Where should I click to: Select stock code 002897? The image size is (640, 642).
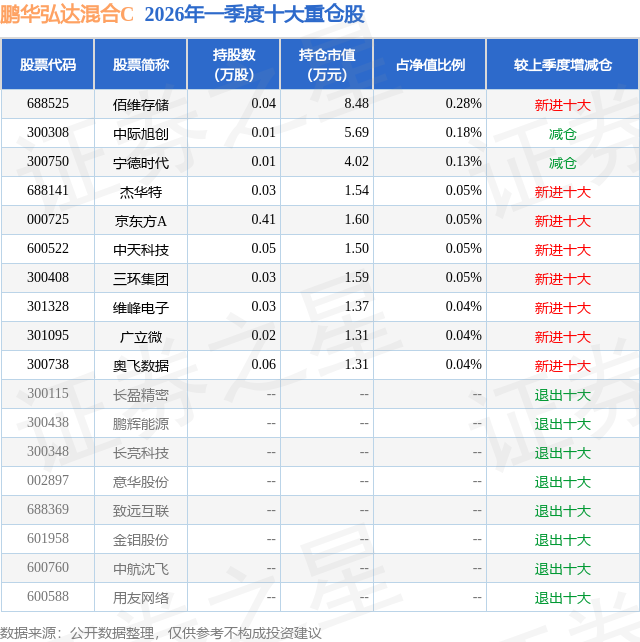pyautogui.click(x=48, y=482)
